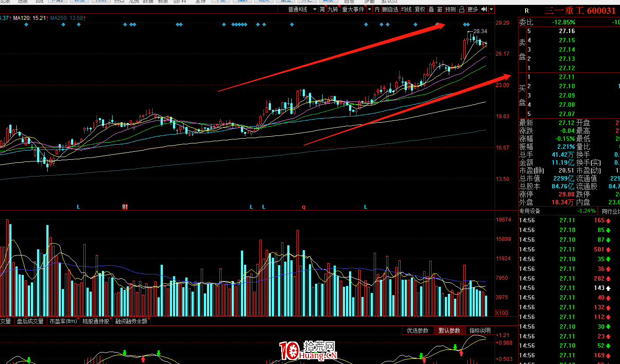Click the X100 volume multiplier label

(501, 313)
